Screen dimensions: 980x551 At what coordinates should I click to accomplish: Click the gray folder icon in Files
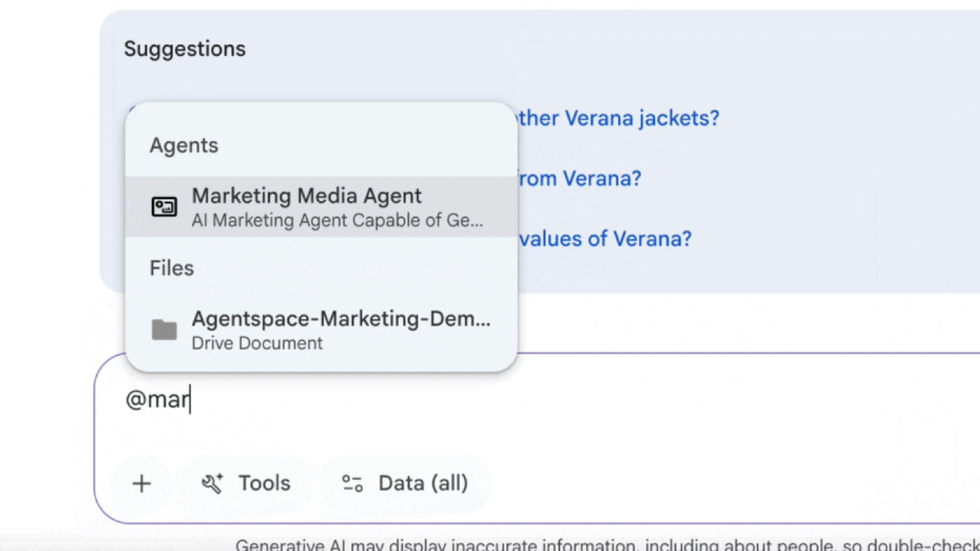click(x=164, y=329)
